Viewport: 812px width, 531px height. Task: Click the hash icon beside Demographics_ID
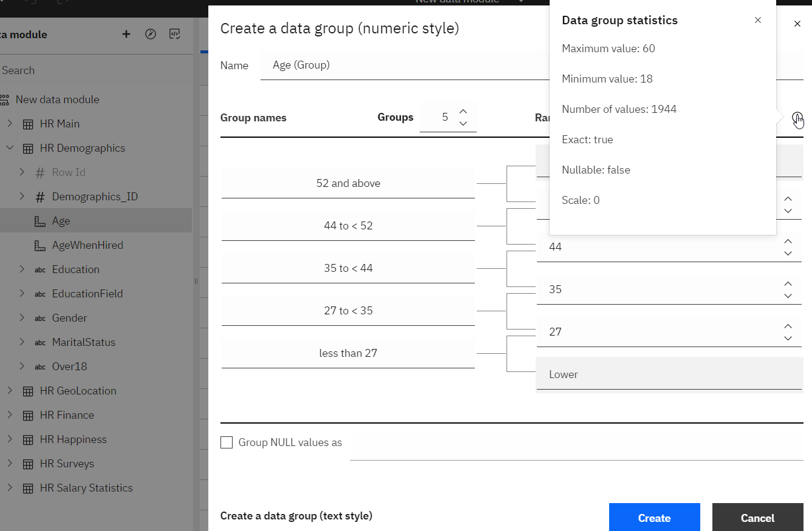click(x=40, y=197)
